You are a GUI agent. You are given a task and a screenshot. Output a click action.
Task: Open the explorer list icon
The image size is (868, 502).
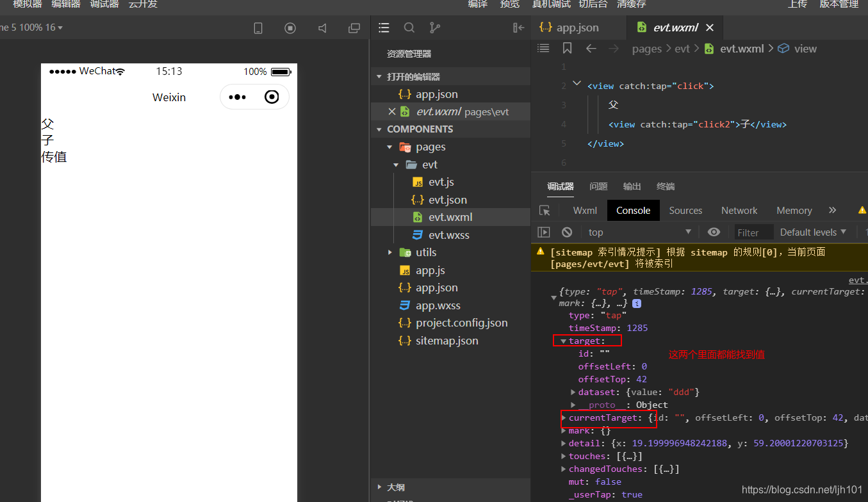tap(384, 28)
